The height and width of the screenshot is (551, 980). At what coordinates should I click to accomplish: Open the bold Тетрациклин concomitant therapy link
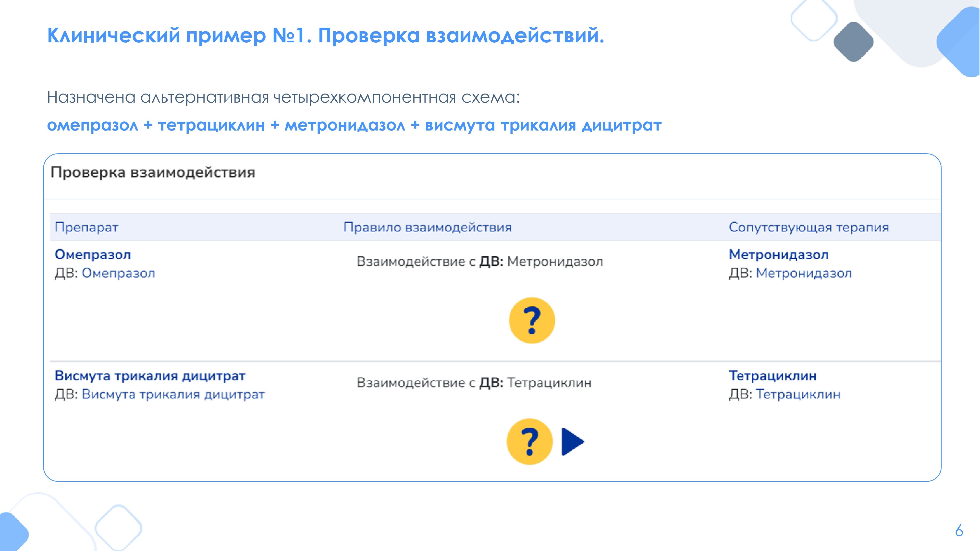tap(773, 376)
